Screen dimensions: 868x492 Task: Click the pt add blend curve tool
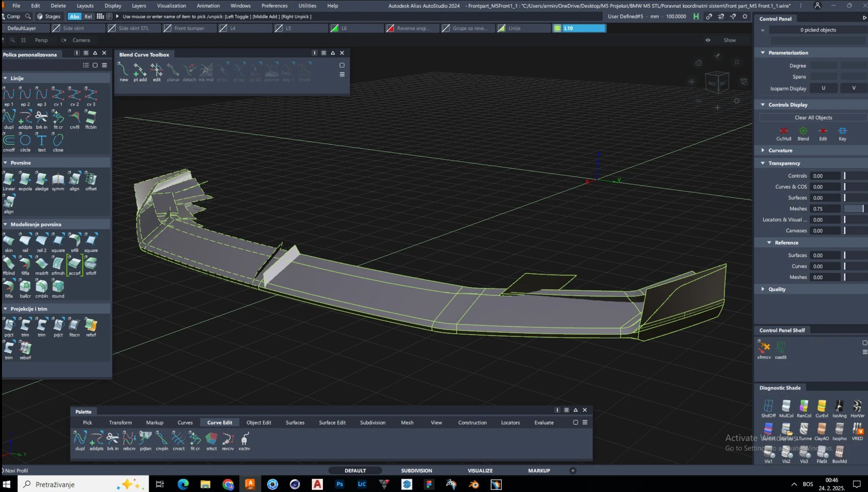coord(140,71)
